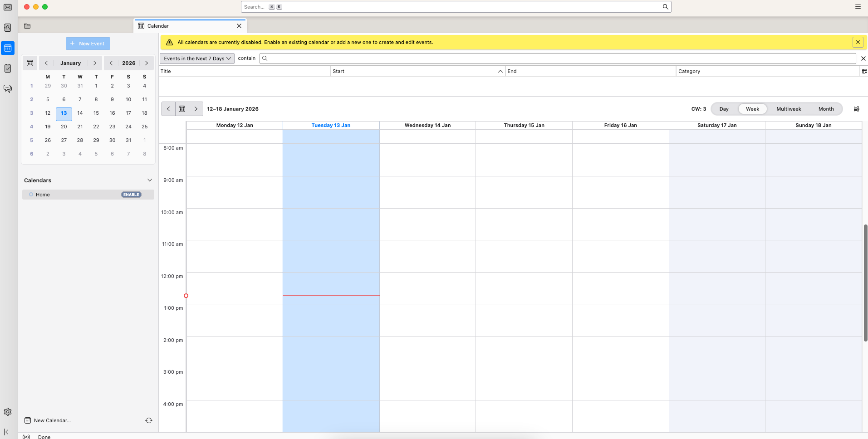
Task: Select the Month view
Action: pyautogui.click(x=826, y=109)
